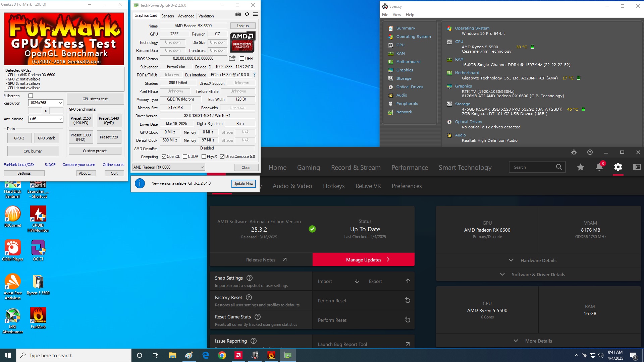Open Chrome from the taskbar

(x=222, y=355)
